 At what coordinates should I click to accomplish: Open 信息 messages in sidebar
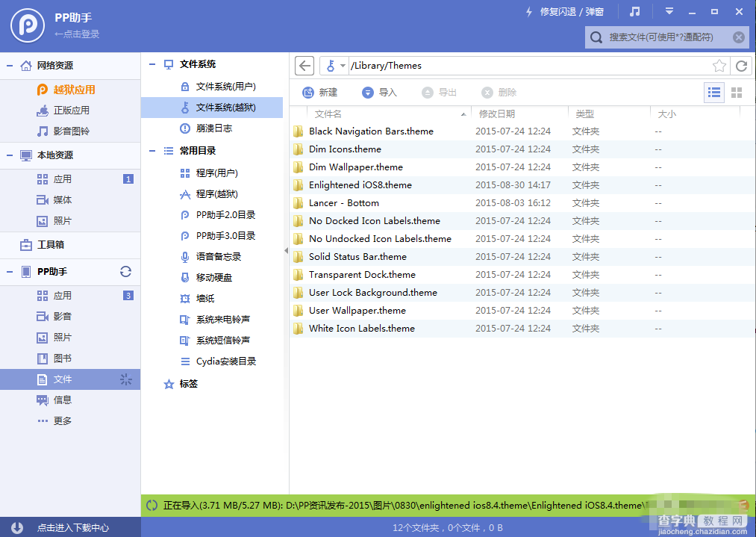point(70,400)
